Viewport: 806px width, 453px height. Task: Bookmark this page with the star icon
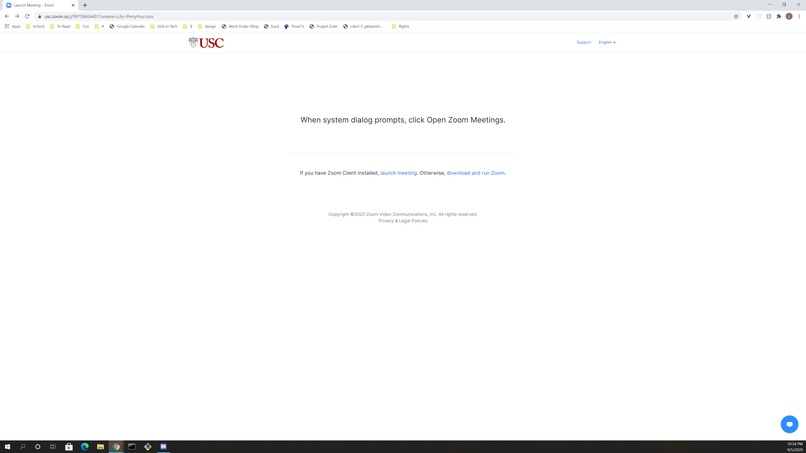coord(736,16)
